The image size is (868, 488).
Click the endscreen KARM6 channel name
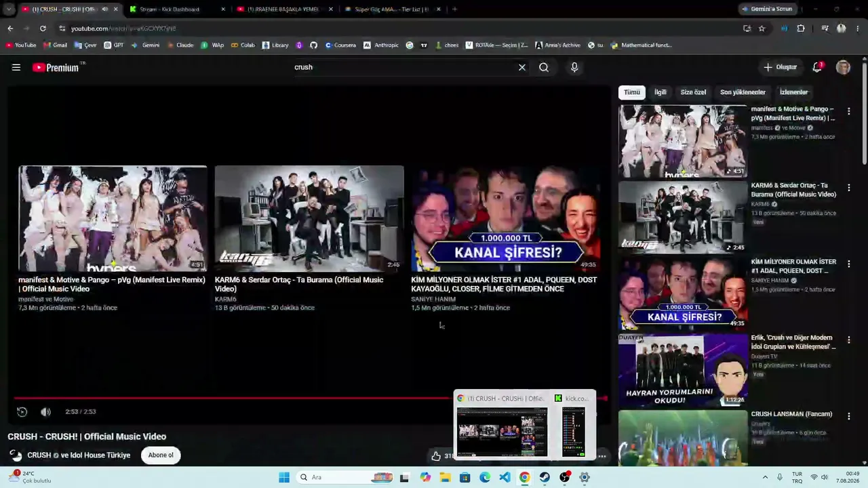point(226,299)
